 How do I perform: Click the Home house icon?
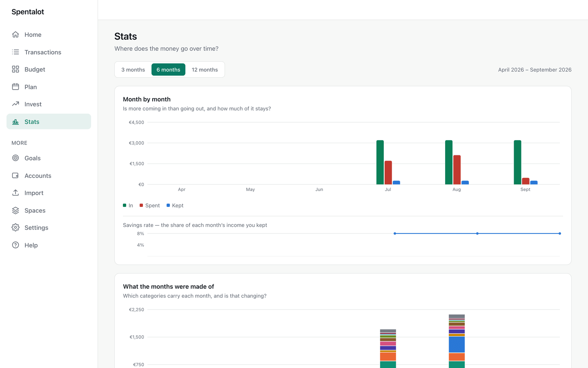pyautogui.click(x=16, y=35)
